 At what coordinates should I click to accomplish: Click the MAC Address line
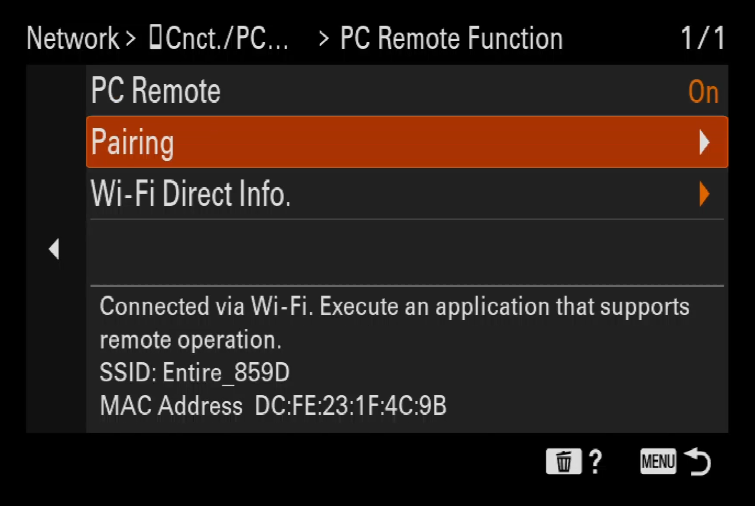point(273,405)
